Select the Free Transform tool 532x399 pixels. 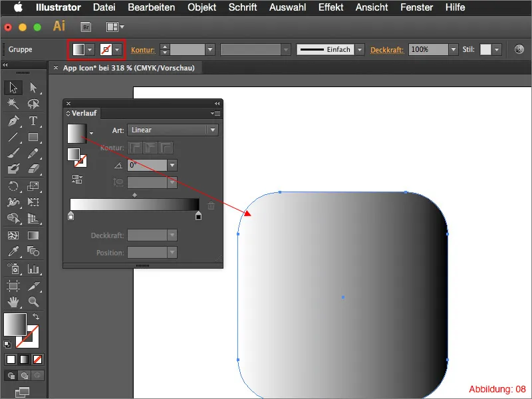(33, 202)
